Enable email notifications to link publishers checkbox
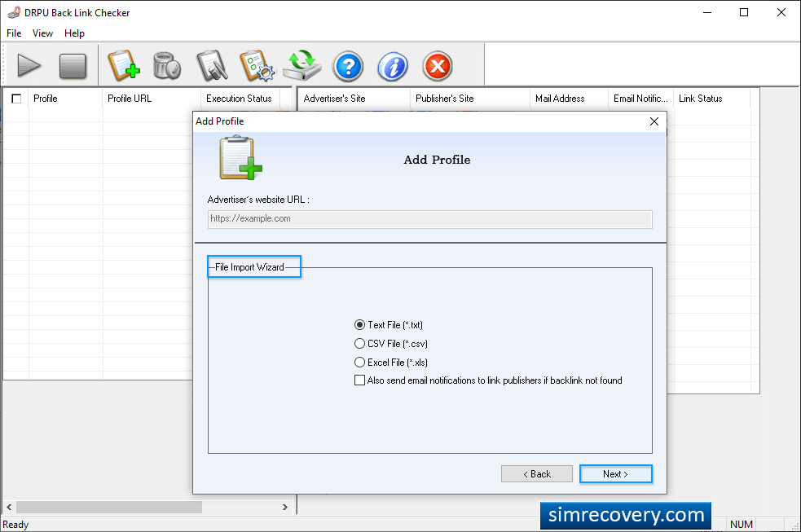 (x=359, y=380)
